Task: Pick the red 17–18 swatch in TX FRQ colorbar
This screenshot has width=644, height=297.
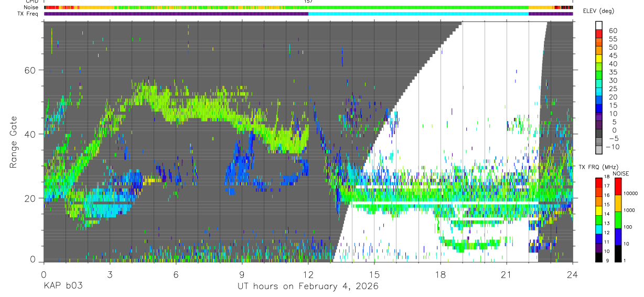Action: [x=599, y=182]
